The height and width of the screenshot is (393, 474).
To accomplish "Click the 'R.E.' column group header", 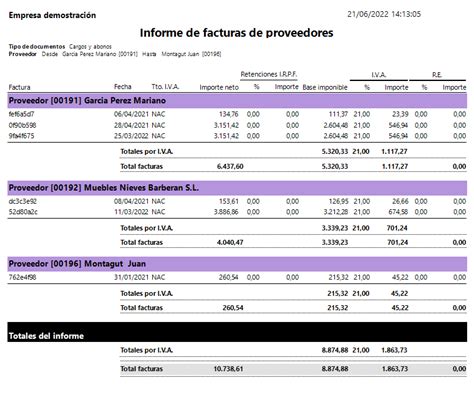I will click(x=437, y=75).
